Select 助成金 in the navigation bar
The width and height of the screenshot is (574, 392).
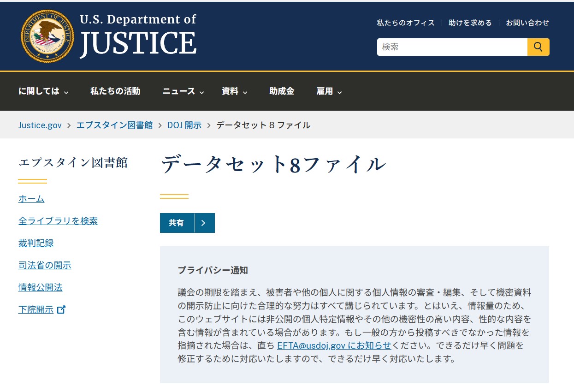tap(282, 91)
